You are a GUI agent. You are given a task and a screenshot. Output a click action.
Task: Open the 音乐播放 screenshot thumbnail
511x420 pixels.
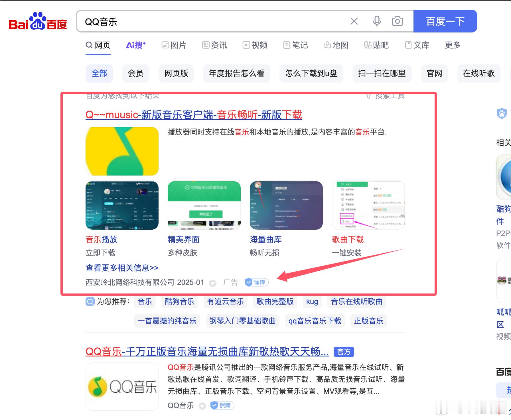tap(122, 205)
